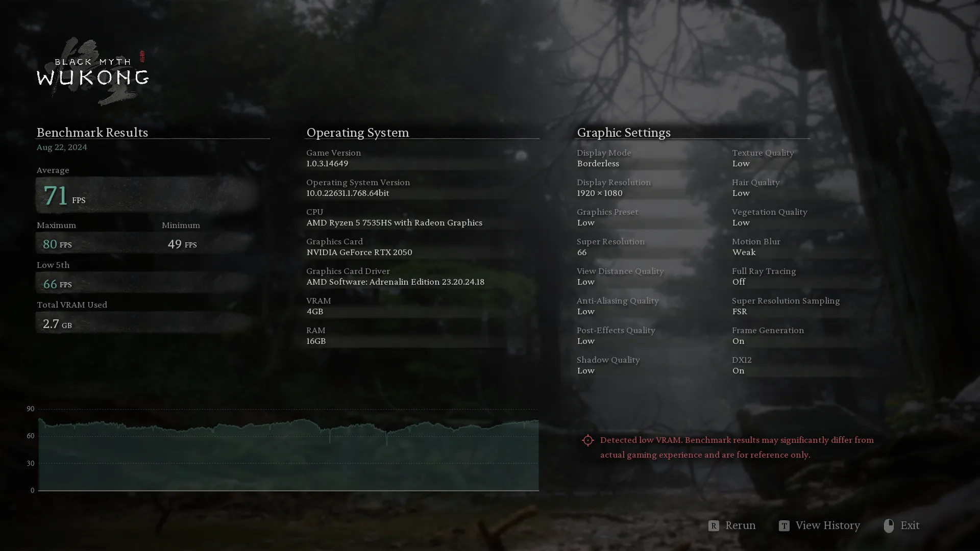The width and height of the screenshot is (980, 551).
Task: Click the View History button icon
Action: click(x=784, y=525)
